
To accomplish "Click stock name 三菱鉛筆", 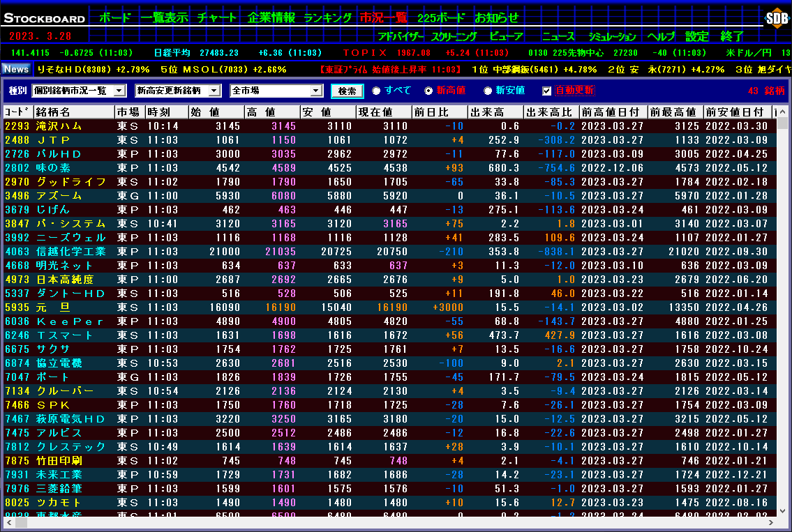I will click(59, 489).
